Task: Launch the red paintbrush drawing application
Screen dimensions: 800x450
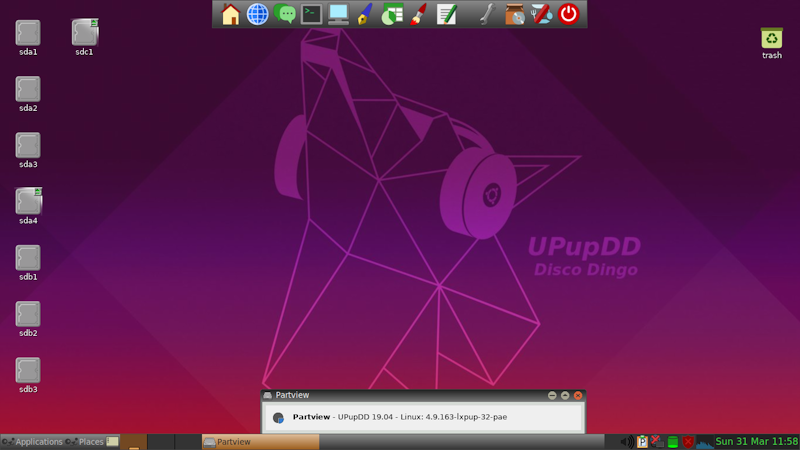Action: (419, 14)
